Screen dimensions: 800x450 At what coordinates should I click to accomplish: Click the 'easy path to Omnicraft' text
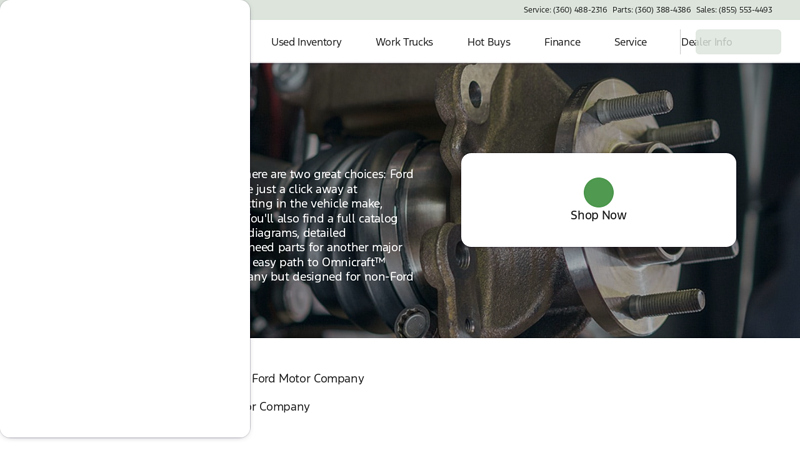point(318,262)
